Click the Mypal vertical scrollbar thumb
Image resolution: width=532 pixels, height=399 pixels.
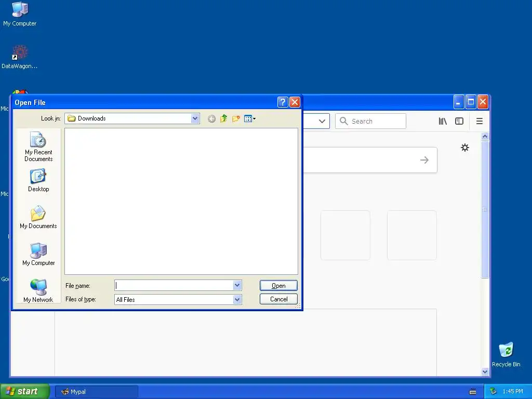[485, 209]
